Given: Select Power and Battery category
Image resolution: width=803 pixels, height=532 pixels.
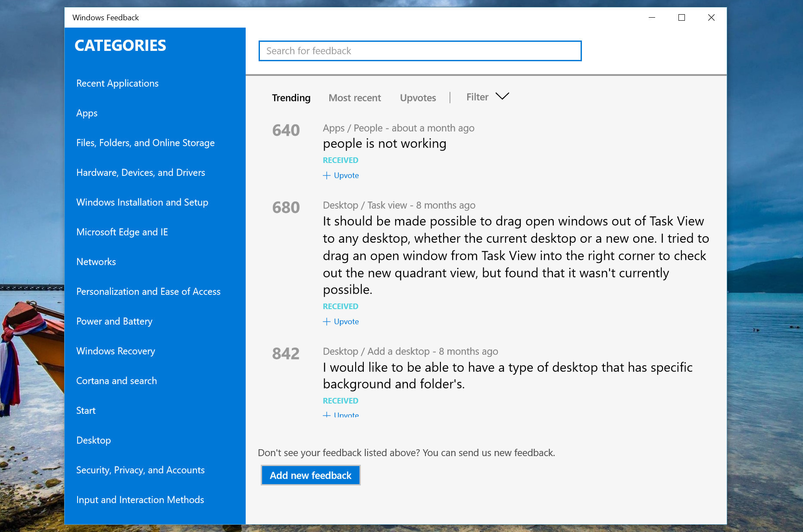Looking at the screenshot, I should 114,321.
